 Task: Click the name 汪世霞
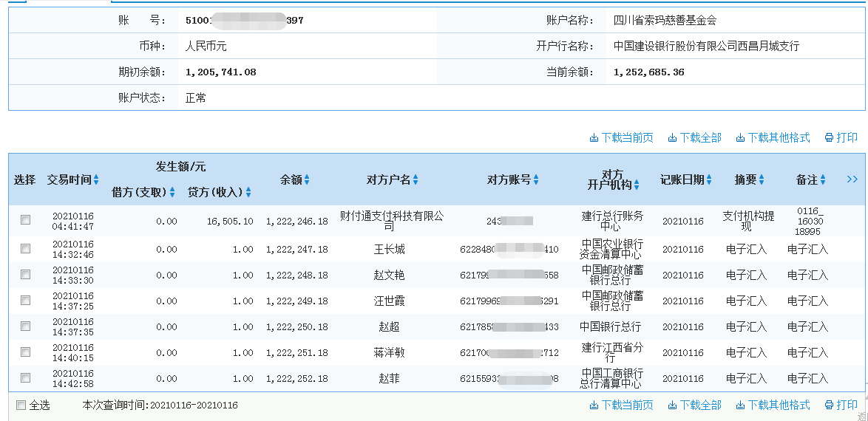pos(390,301)
